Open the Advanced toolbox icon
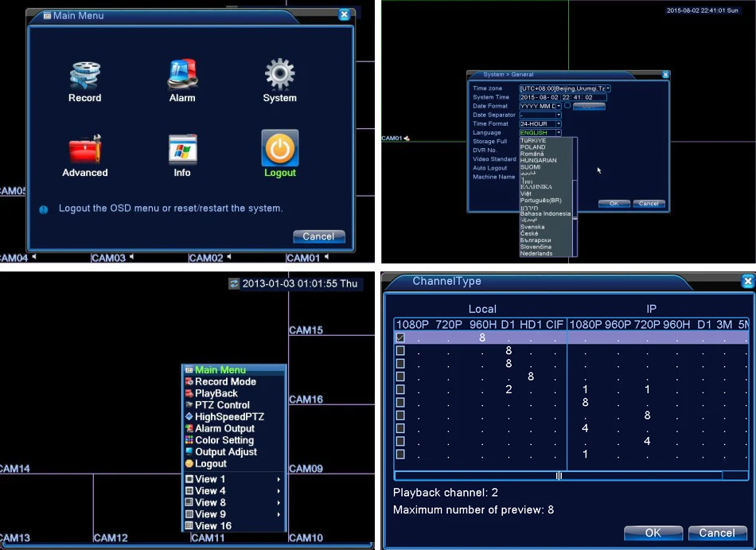Screen dimensions: 756x550 click(85, 150)
